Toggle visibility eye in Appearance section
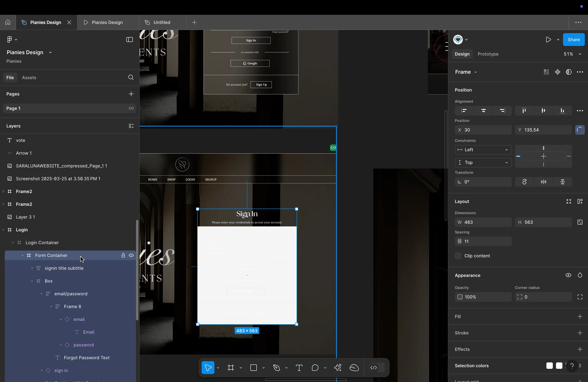Image resolution: width=588 pixels, height=382 pixels. (568, 275)
